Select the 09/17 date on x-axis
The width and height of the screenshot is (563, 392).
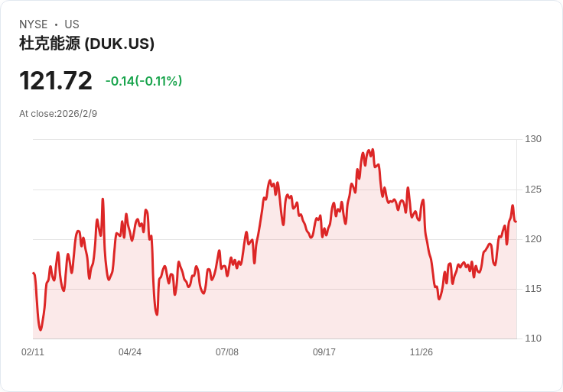324,352
